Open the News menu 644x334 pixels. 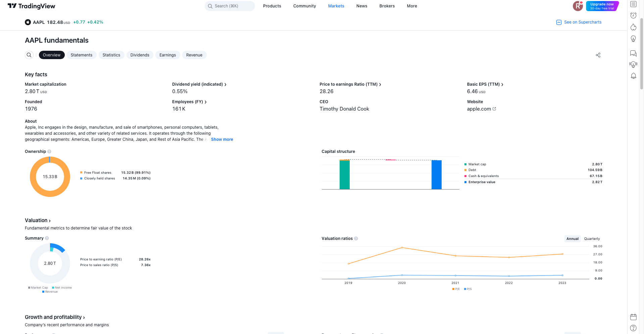pyautogui.click(x=362, y=6)
